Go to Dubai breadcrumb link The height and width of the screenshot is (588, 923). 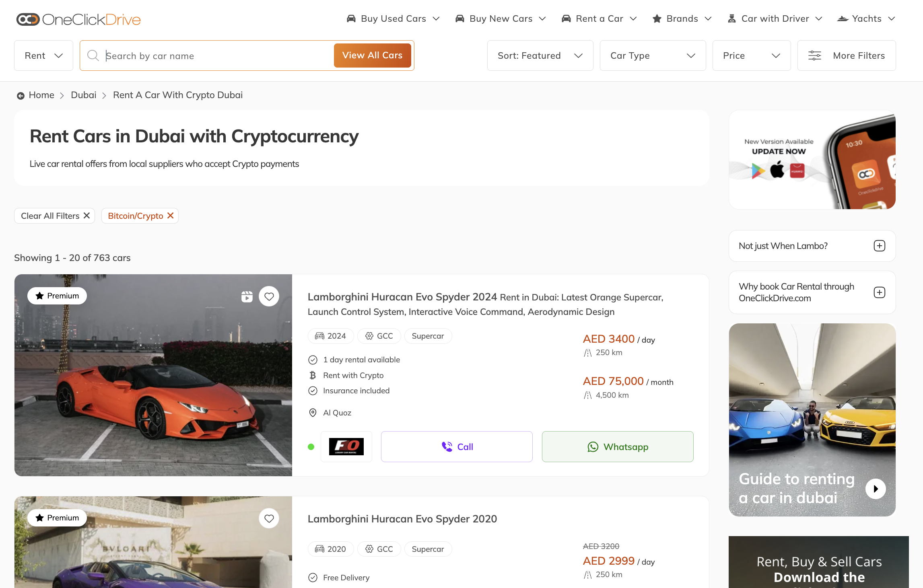[x=83, y=95]
